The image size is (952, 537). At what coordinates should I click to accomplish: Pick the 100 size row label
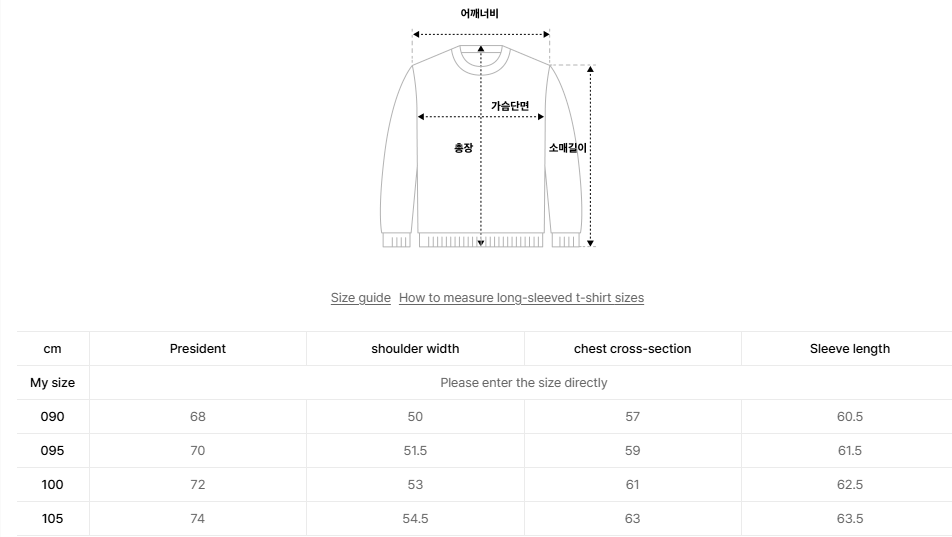click(52, 485)
